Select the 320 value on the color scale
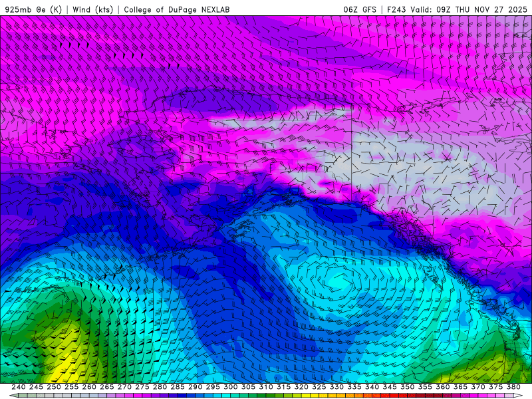The image size is (532, 399). (x=301, y=387)
